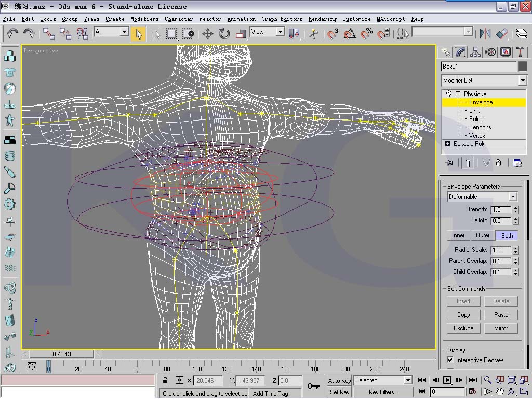The image size is (532, 399).
Task: Click the Select Object arrow tool
Action: pyautogui.click(x=138, y=34)
